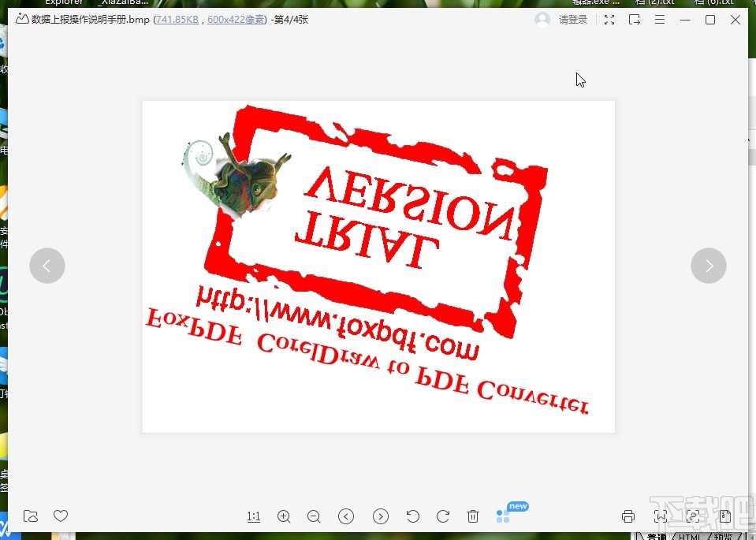The height and width of the screenshot is (540, 756).
Task: Switch to 普通 tab in background editor window
Action: pyautogui.click(x=657, y=536)
